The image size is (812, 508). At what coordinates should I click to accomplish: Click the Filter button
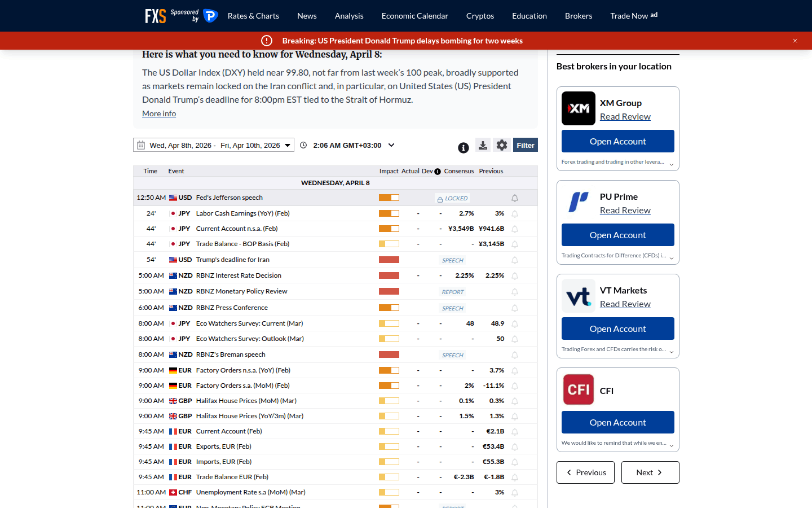(526, 145)
